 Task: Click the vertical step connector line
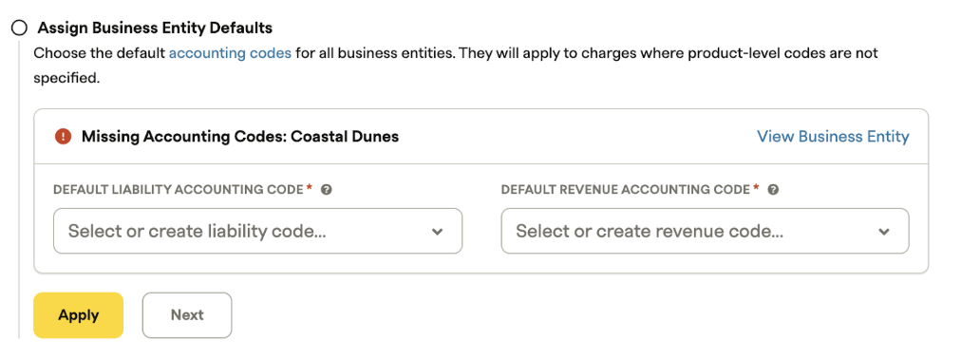tap(19, 188)
